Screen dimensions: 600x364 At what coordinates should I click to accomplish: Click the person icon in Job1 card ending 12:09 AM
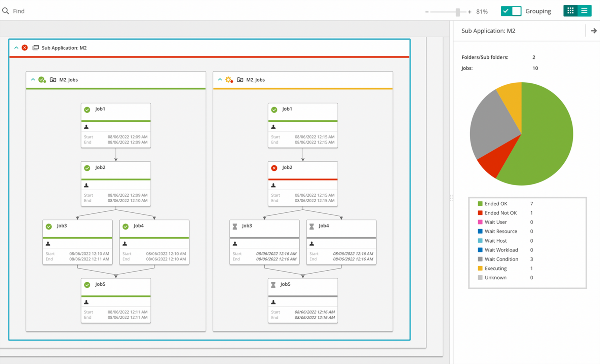tap(86, 127)
